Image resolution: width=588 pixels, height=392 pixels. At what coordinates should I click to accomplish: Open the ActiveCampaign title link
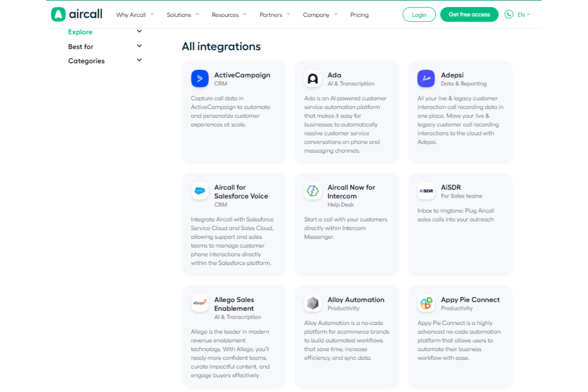(242, 75)
